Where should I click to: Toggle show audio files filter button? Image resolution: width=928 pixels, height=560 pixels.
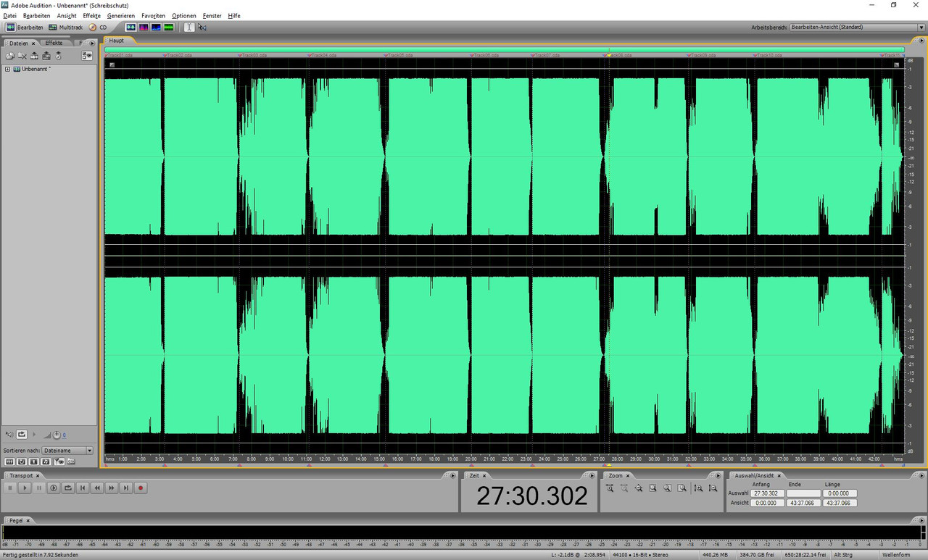pyautogui.click(x=9, y=461)
